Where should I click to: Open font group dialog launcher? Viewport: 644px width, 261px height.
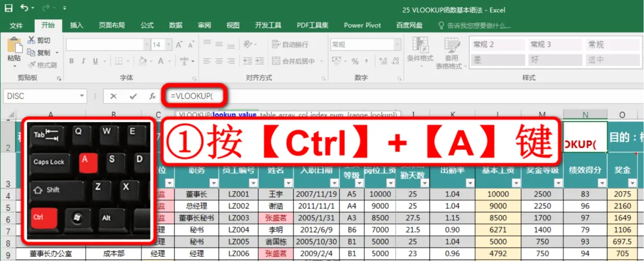point(194,78)
